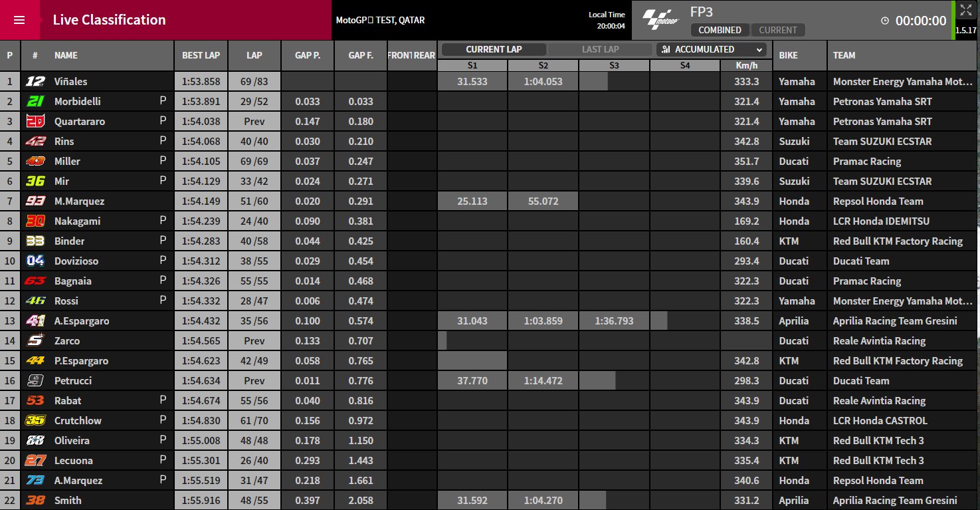Image resolution: width=980 pixels, height=510 pixels.
Task: Click Petrucci number 9 badge
Action: coord(35,380)
